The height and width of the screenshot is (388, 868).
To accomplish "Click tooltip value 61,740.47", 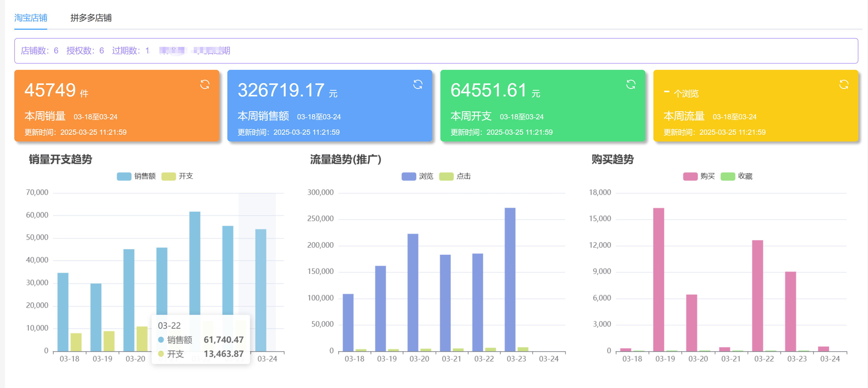I will [x=224, y=340].
